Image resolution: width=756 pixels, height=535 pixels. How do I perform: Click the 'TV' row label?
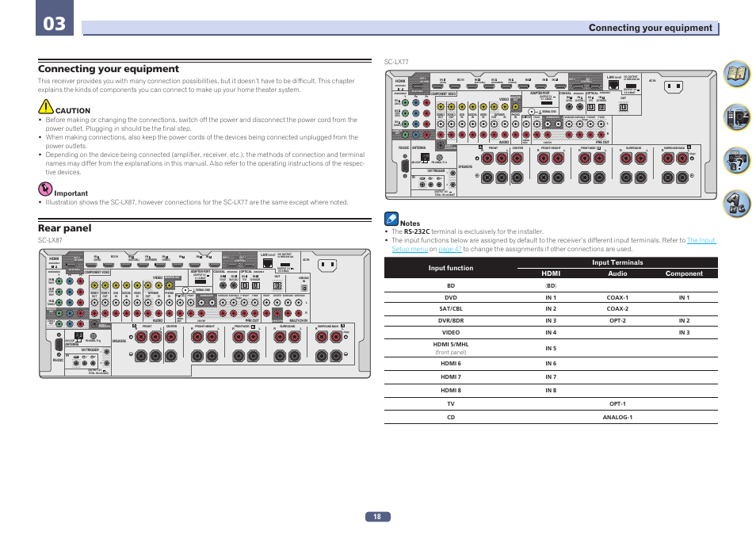pos(451,404)
